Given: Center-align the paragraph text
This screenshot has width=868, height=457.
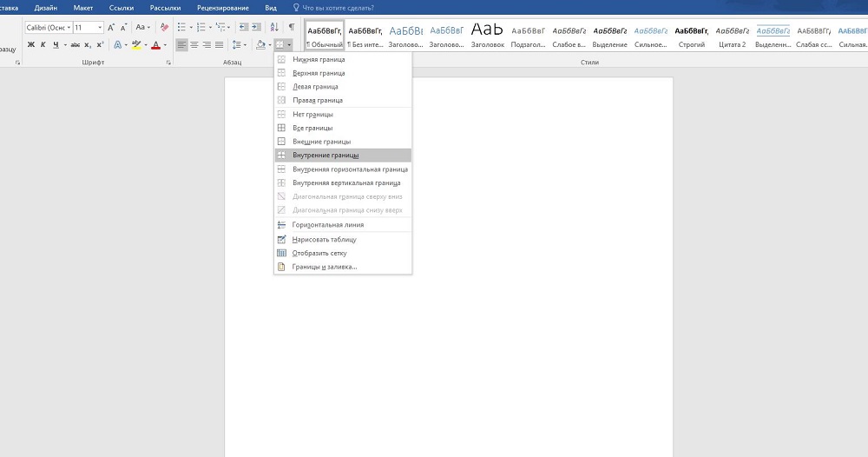Looking at the screenshot, I should pos(194,44).
